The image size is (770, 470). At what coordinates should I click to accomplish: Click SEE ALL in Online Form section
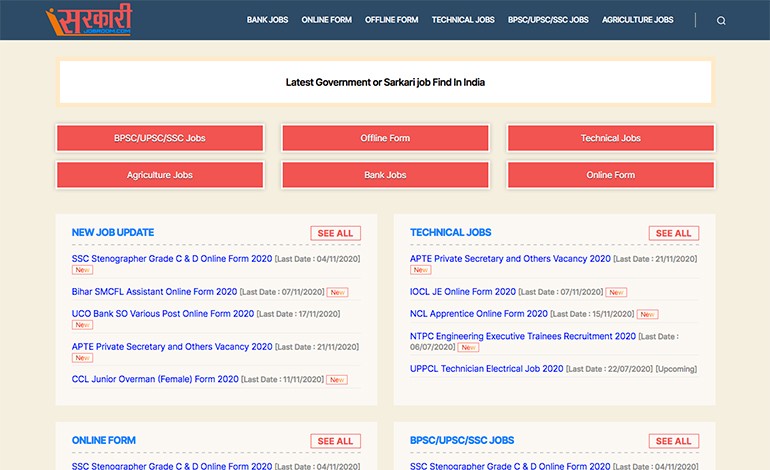point(335,441)
